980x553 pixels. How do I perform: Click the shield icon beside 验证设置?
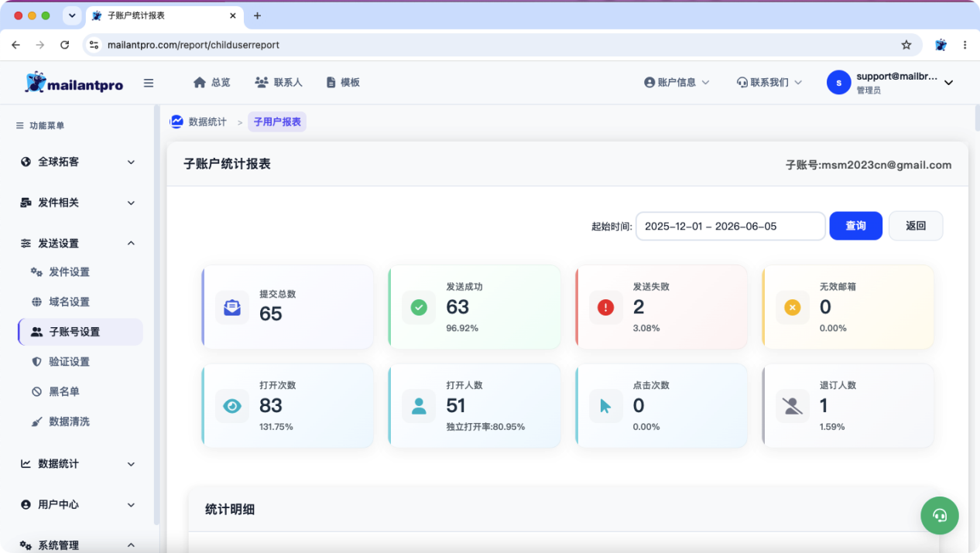click(36, 361)
